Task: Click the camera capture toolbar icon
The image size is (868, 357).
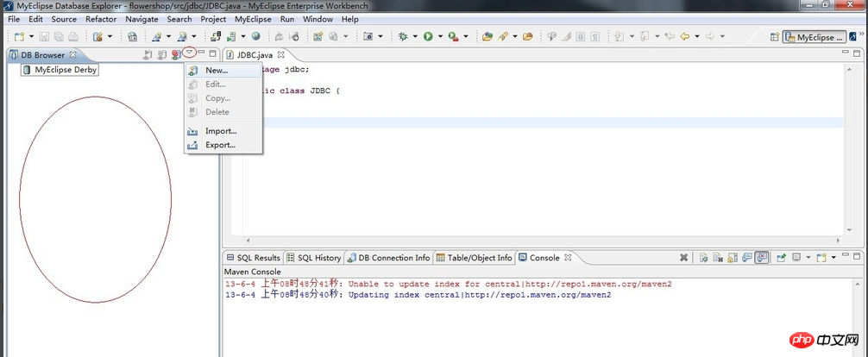Action: [x=368, y=36]
